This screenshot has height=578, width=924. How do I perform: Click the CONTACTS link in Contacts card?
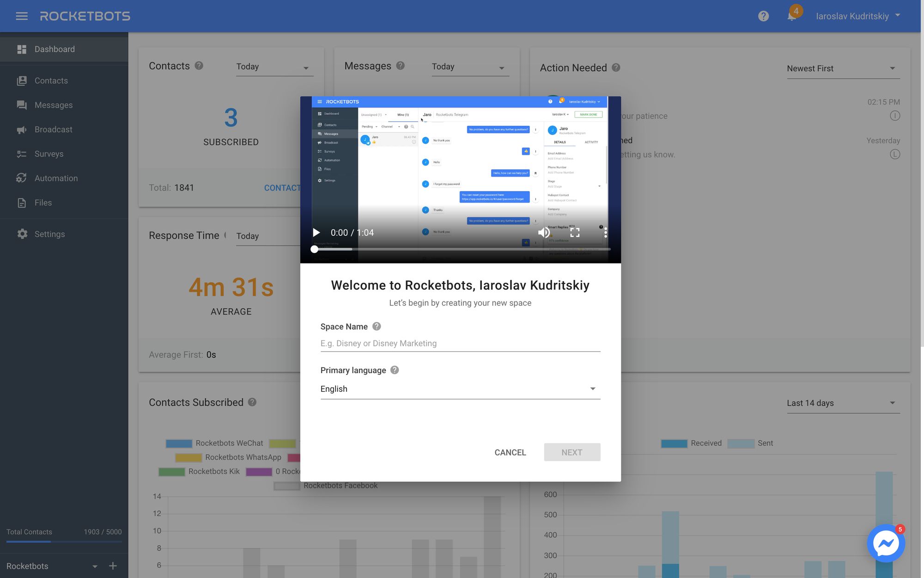[282, 188]
